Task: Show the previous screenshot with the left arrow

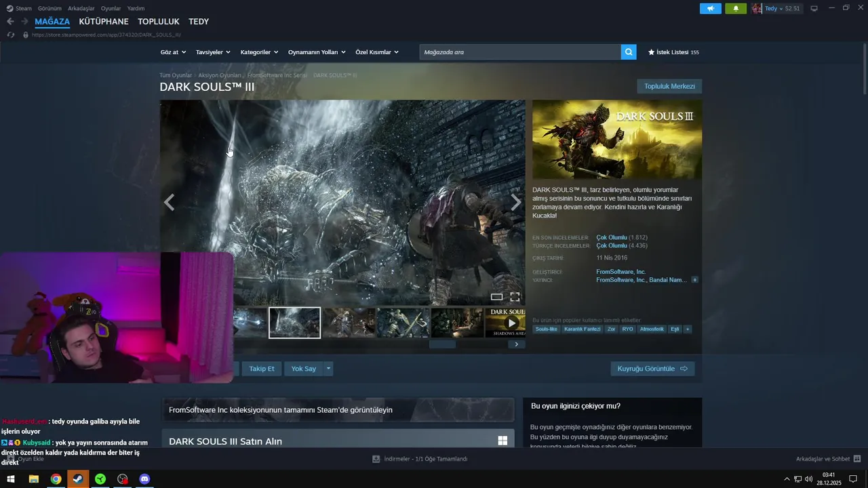Action: (169, 202)
